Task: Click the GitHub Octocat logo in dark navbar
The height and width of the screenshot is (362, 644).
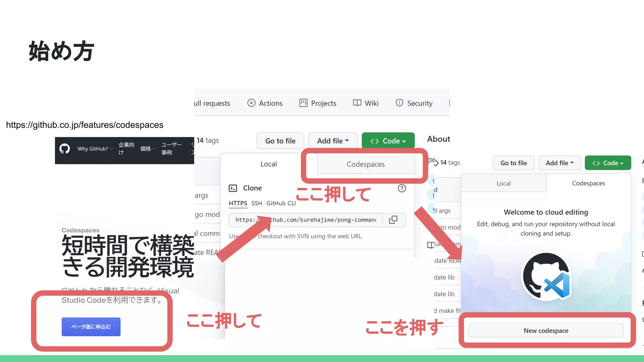Action: 65,149
